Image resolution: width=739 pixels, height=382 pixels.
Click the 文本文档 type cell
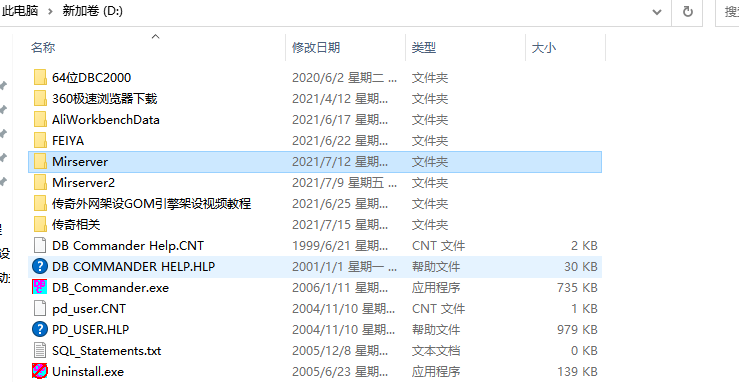436,350
